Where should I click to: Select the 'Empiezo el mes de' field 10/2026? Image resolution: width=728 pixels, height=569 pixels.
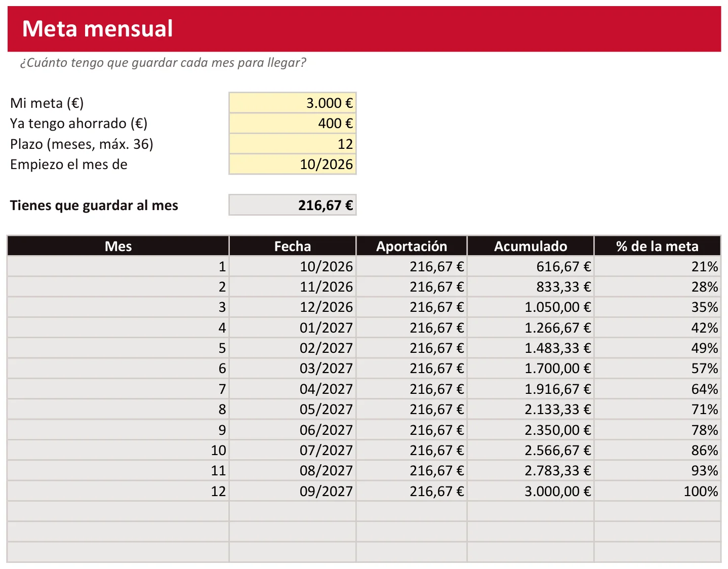point(293,164)
